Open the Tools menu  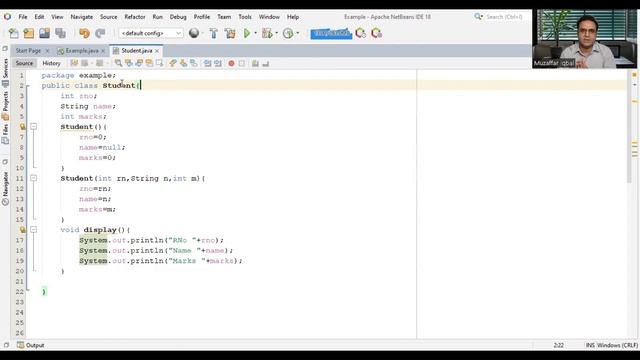(245, 17)
